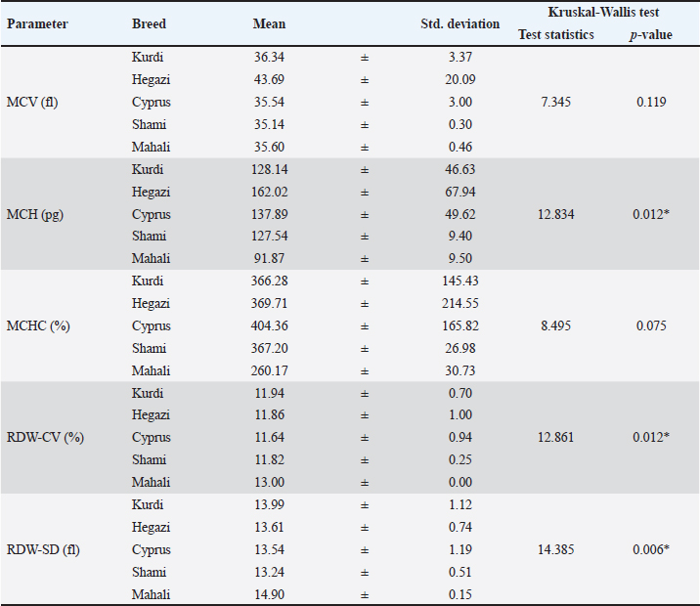The height and width of the screenshot is (606, 700).
Task: Click the MCH (pg) parameter label
Action: (x=37, y=214)
